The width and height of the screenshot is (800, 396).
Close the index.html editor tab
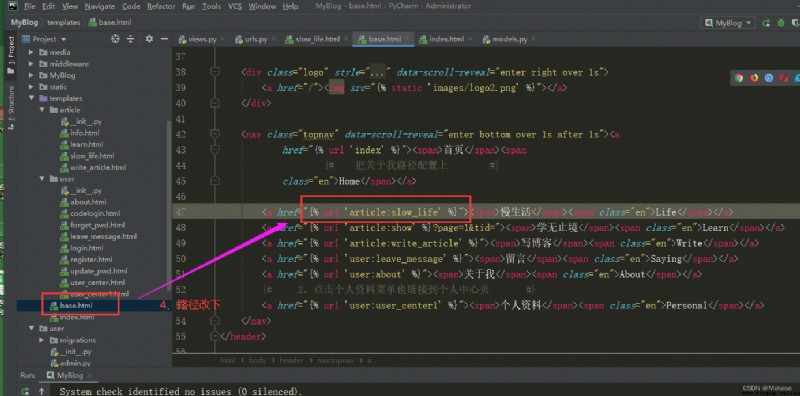point(470,39)
